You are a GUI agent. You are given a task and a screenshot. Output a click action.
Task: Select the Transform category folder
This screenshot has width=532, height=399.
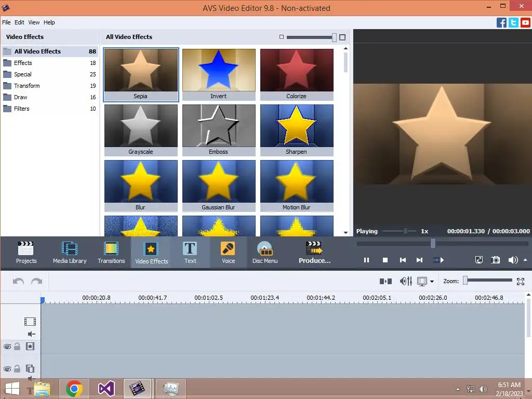(x=50, y=86)
